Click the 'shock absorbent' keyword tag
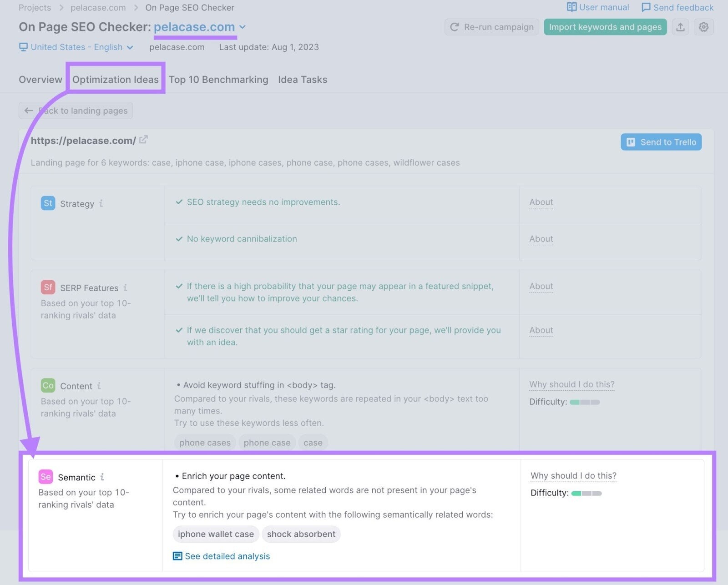728x585 pixels. click(301, 534)
